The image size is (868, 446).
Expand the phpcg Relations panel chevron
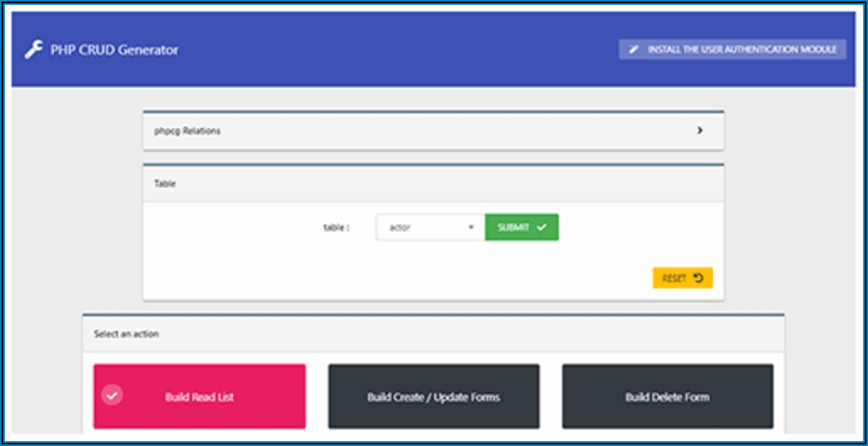(x=699, y=130)
